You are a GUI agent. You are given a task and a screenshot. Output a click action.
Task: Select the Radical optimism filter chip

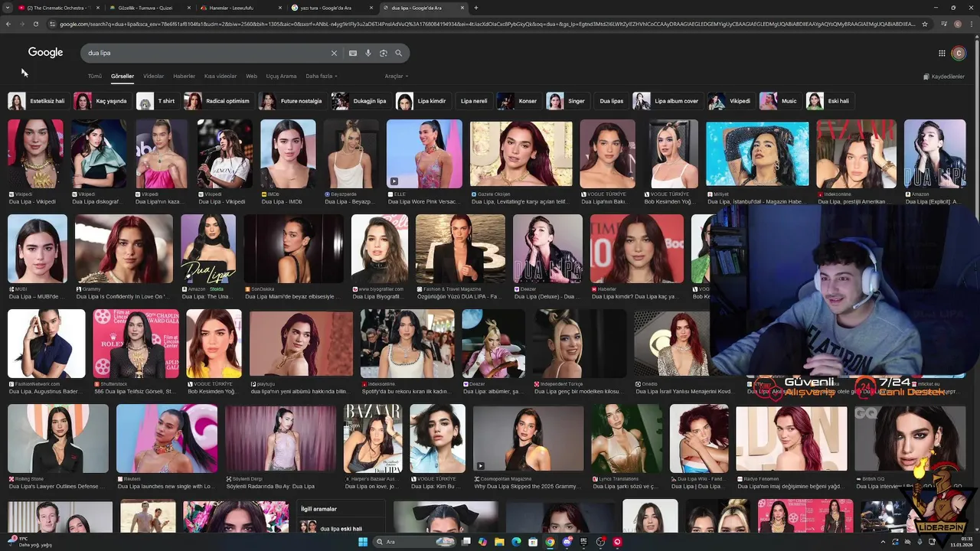pyautogui.click(x=218, y=101)
